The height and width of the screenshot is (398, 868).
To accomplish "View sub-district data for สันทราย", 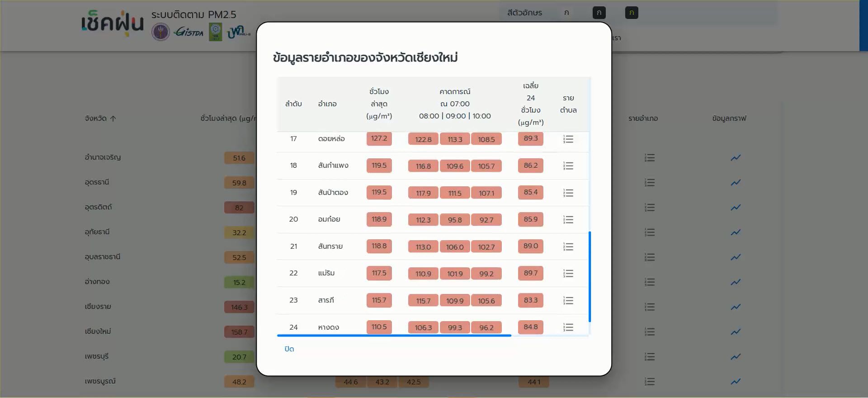I will click(x=568, y=247).
